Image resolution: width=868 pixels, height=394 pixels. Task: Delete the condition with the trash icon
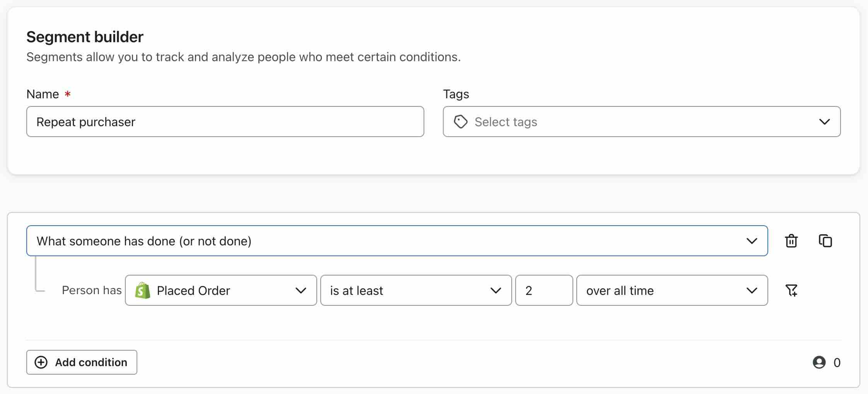pyautogui.click(x=791, y=241)
